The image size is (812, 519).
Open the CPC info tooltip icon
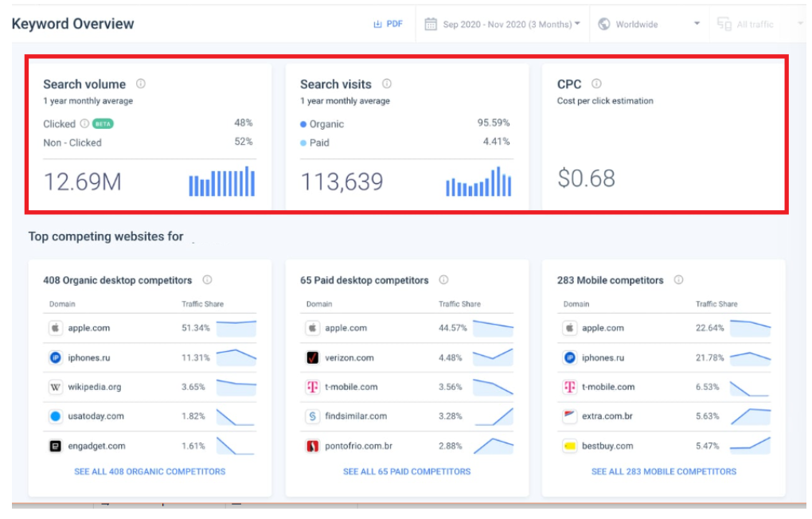click(x=597, y=84)
